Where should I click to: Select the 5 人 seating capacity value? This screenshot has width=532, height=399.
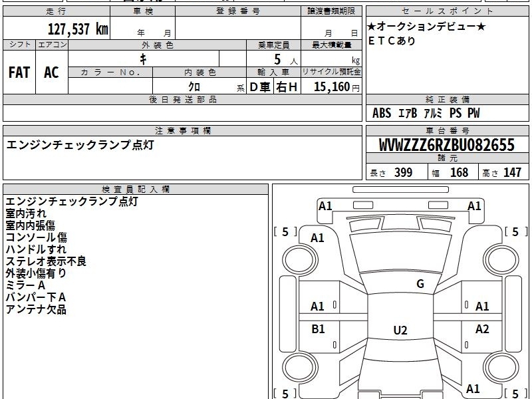click(x=285, y=60)
